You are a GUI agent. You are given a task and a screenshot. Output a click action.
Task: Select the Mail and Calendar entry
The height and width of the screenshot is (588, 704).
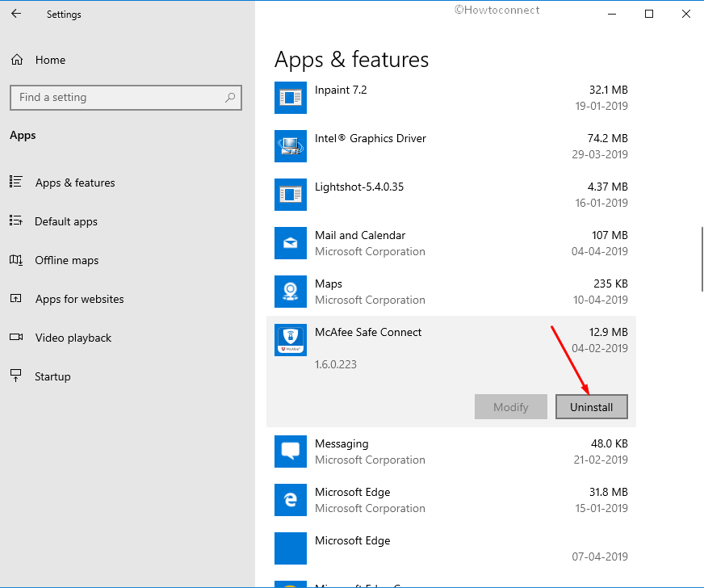[360, 235]
